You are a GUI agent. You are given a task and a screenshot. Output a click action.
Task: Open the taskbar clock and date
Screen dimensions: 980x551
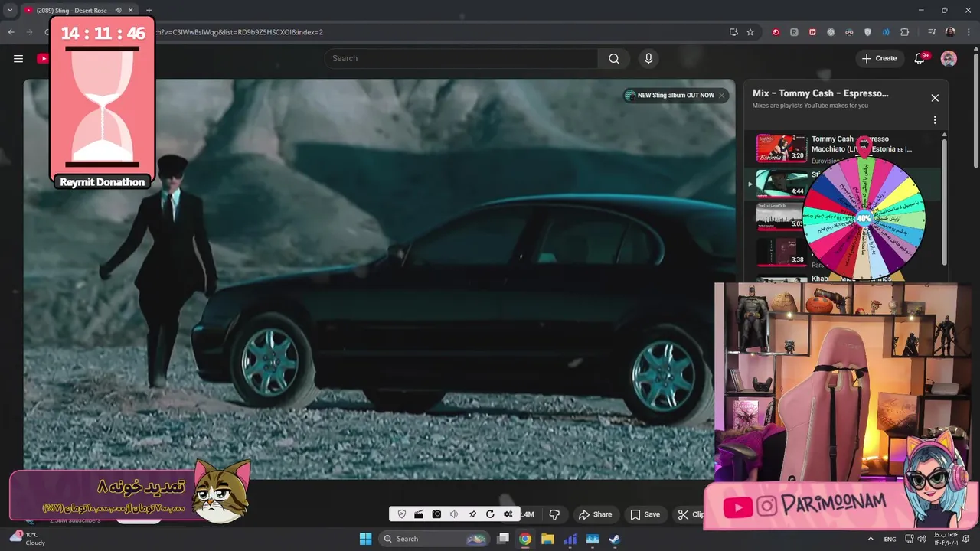[946, 539]
